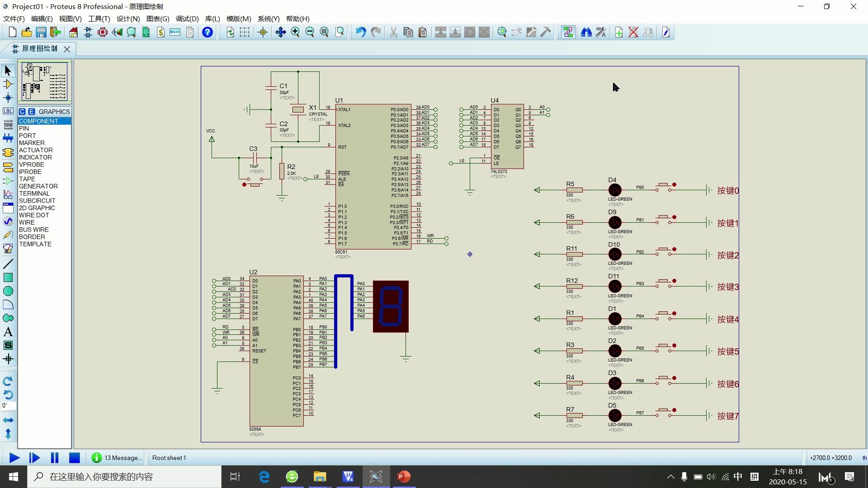868x488 pixels.
Task: Click the Pan/center view icon
Action: point(281,32)
